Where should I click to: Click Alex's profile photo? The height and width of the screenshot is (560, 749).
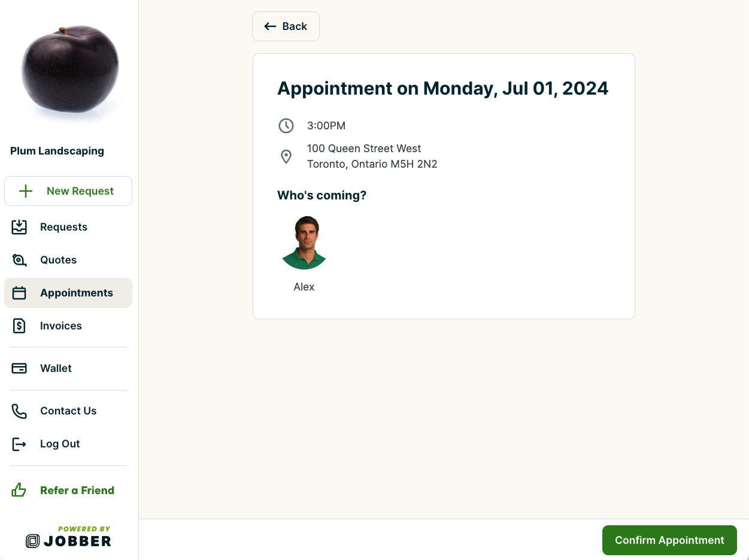point(304,242)
